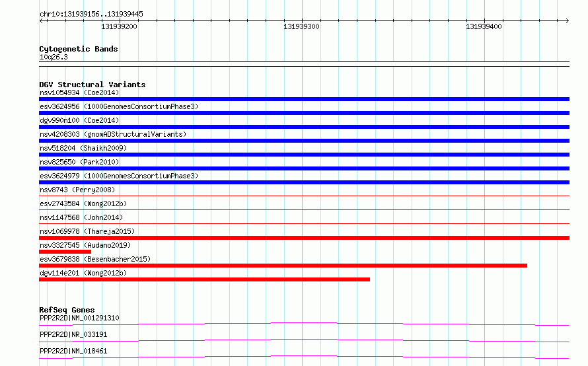Select the blue bar for nsv518204

point(304,155)
